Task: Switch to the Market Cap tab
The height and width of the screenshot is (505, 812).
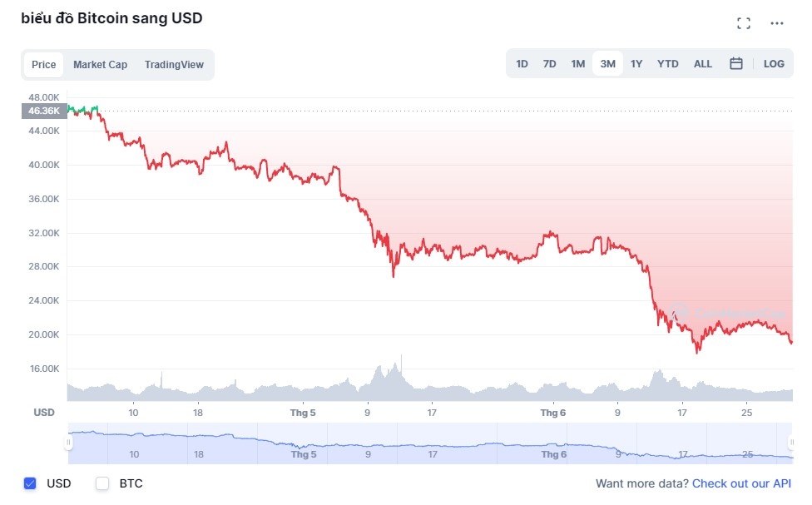Action: click(x=100, y=64)
